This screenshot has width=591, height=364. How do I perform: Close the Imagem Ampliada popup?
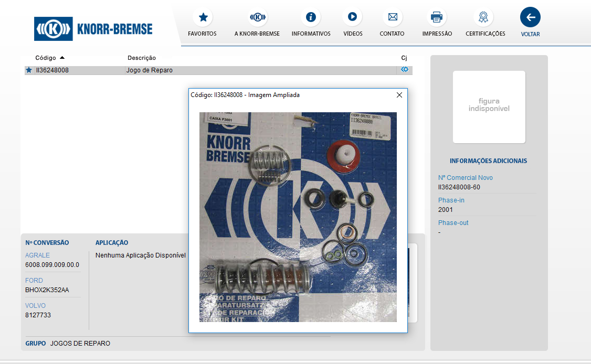click(x=399, y=95)
